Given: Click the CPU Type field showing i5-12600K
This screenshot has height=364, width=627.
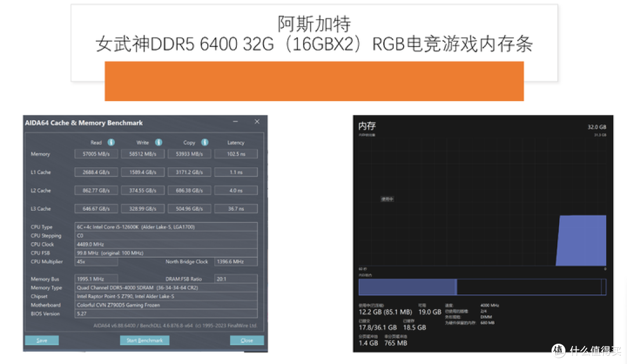Looking at the screenshot, I should click(166, 227).
